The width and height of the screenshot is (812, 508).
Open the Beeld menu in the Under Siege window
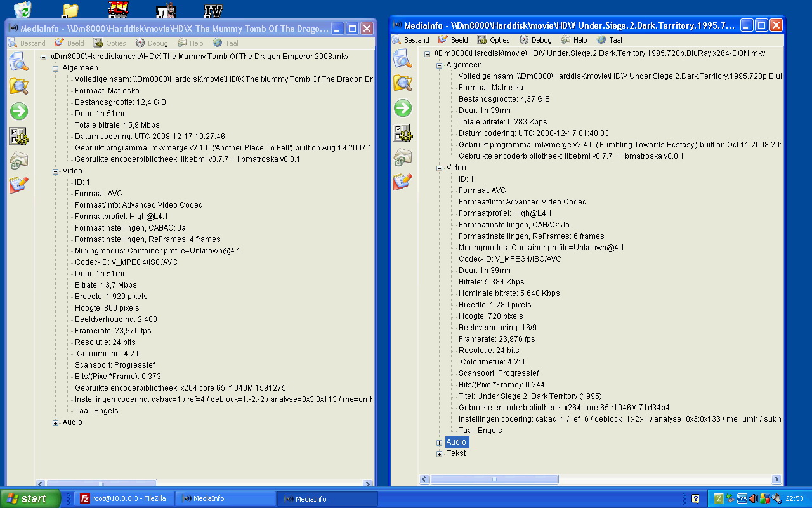point(453,40)
